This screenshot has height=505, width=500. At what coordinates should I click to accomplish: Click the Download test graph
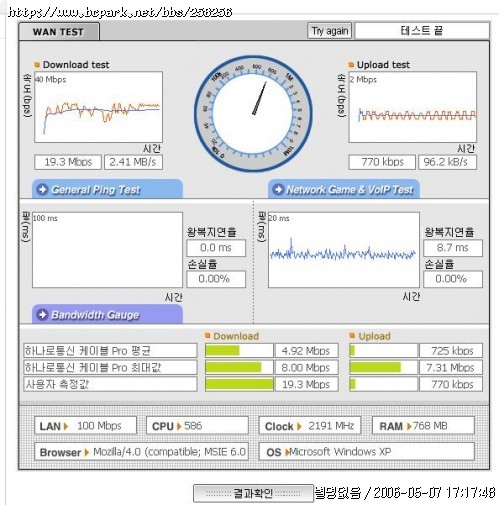(98, 107)
